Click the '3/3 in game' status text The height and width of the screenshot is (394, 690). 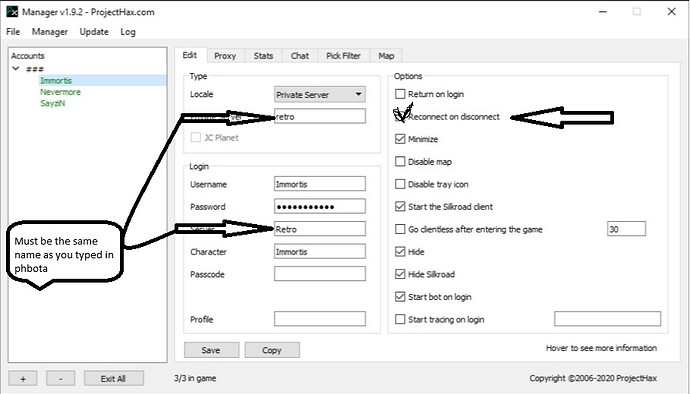click(195, 378)
